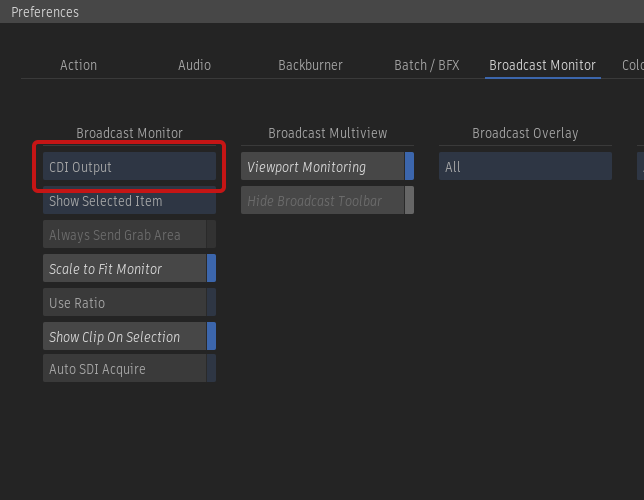Viewport: 644px width, 500px height.
Task: Switch to the Action tab
Action: (78, 65)
